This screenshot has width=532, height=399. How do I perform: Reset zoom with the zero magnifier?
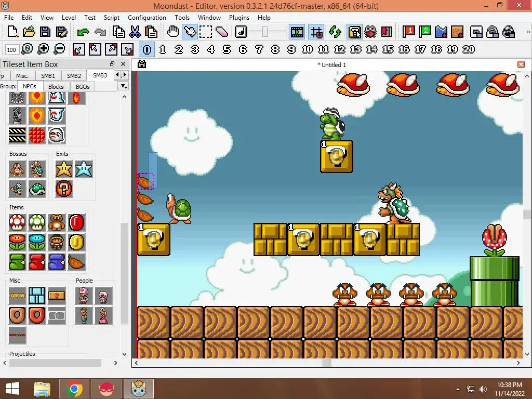pyautogui.click(x=27, y=49)
